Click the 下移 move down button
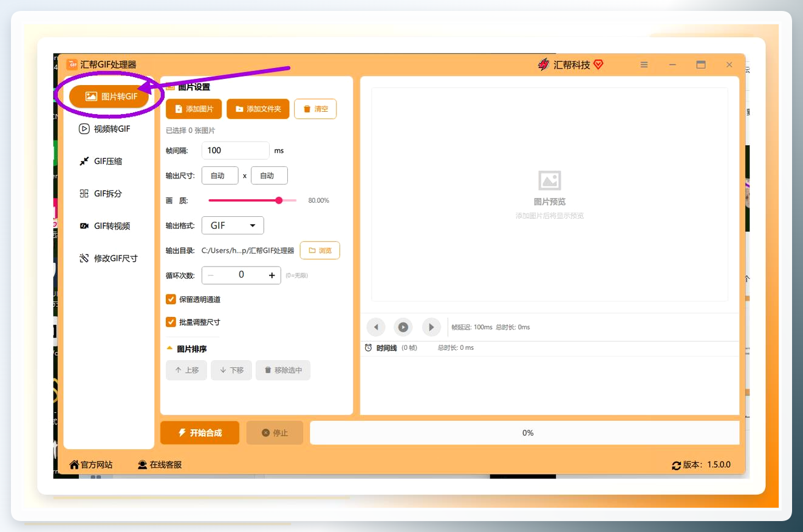 coord(231,370)
